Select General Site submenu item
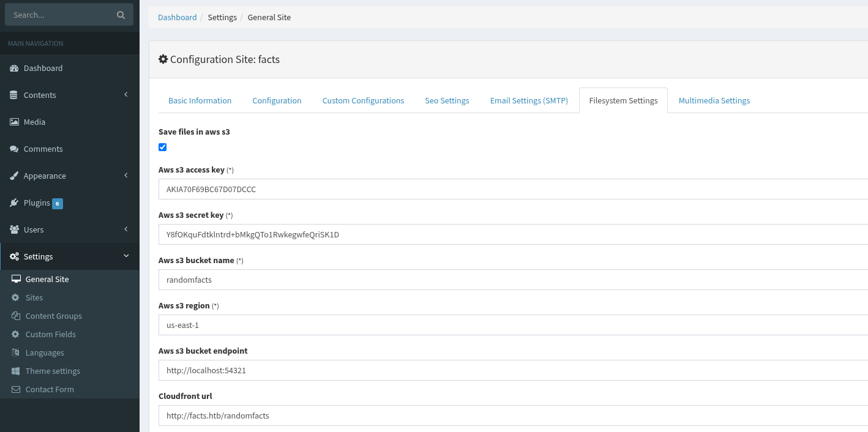The height and width of the screenshot is (432, 868). pyautogui.click(x=70, y=279)
